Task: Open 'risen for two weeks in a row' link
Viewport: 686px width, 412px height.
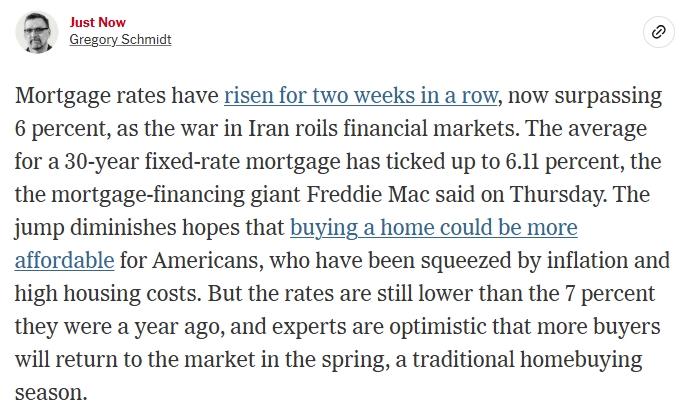Action: [x=359, y=97]
